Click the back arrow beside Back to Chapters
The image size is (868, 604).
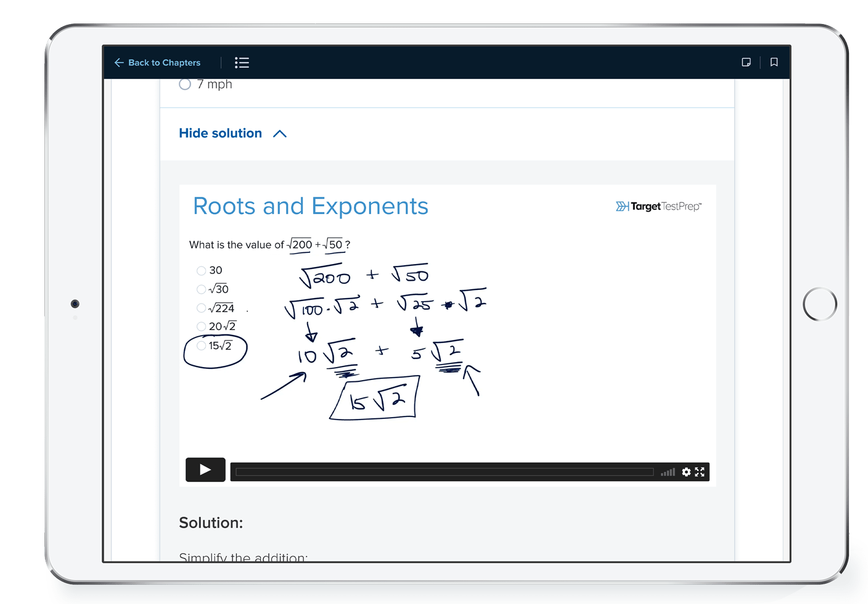(119, 62)
